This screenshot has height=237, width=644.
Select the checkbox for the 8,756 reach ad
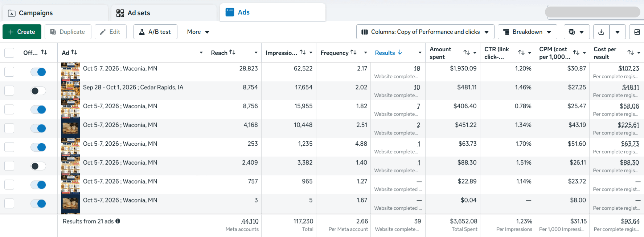pos(9,109)
